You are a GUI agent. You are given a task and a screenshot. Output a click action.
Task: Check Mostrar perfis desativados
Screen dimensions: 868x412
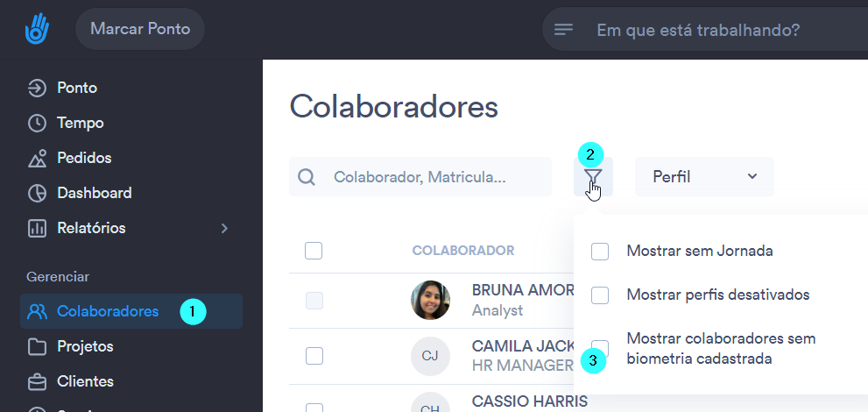tap(599, 295)
